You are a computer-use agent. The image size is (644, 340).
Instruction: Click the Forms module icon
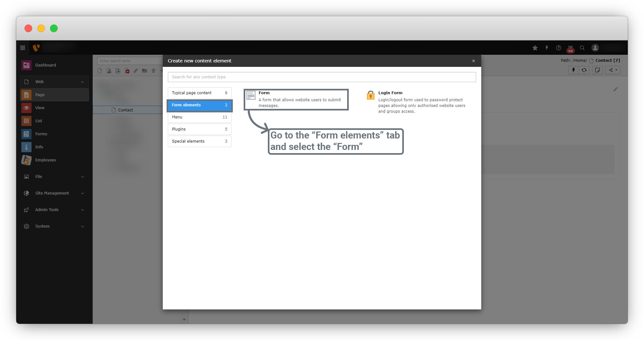pyautogui.click(x=26, y=134)
